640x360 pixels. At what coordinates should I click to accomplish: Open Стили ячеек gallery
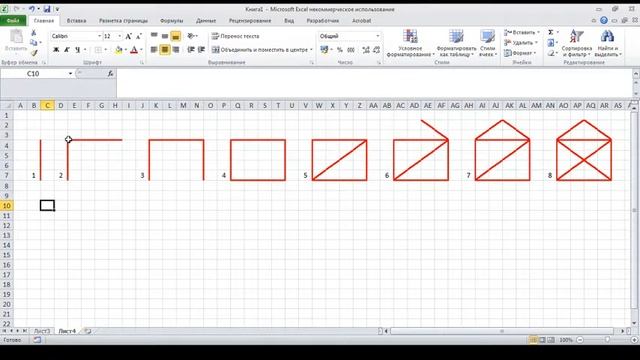488,43
